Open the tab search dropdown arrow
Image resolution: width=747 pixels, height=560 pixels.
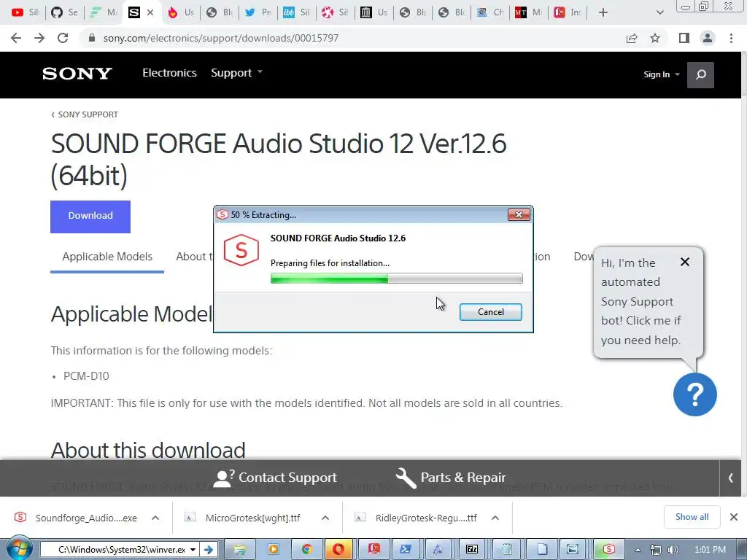[x=659, y=12]
